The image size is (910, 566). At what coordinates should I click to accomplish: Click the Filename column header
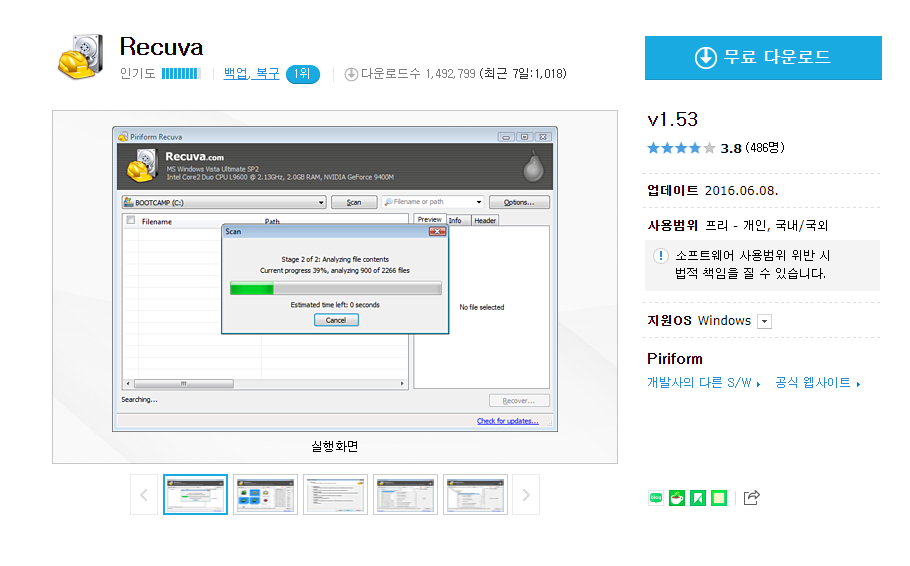pos(157,221)
